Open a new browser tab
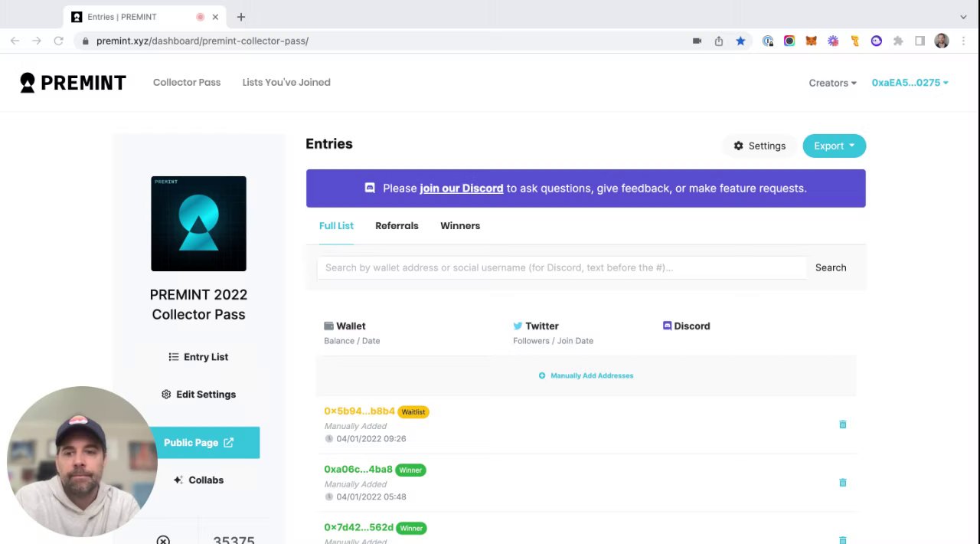Image resolution: width=980 pixels, height=544 pixels. (241, 17)
